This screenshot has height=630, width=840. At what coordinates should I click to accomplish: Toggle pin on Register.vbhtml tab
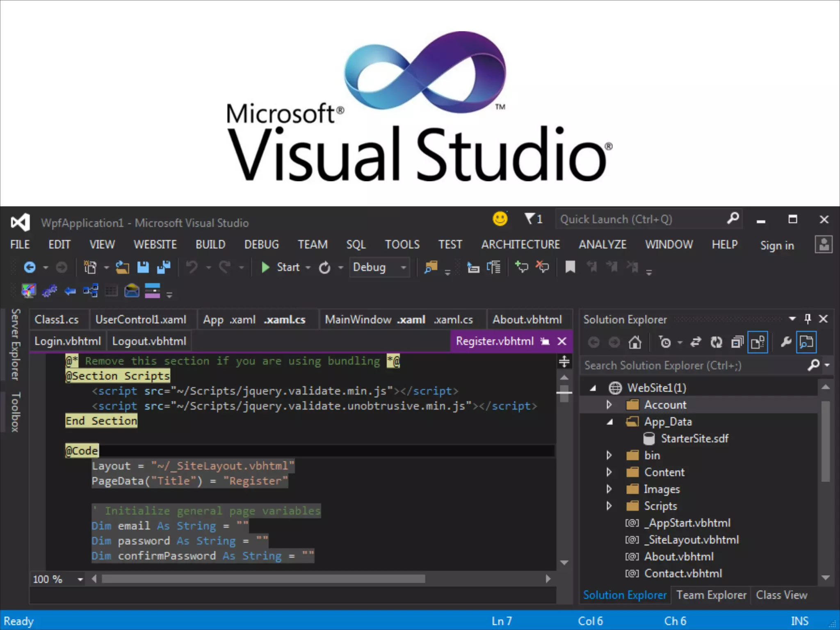(545, 341)
